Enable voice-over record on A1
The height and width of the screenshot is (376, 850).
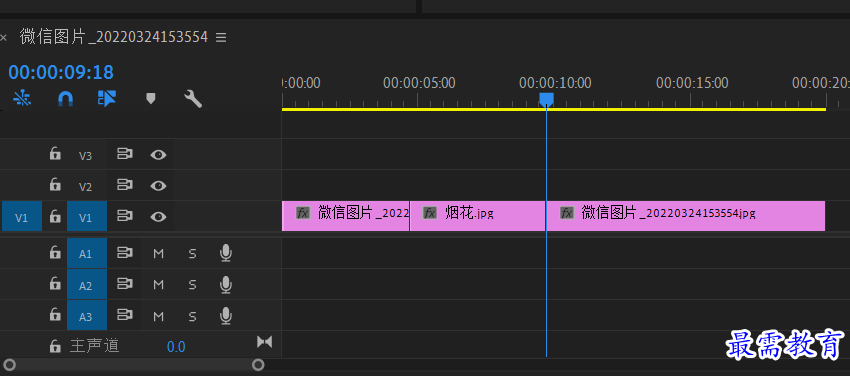pyautogui.click(x=226, y=252)
